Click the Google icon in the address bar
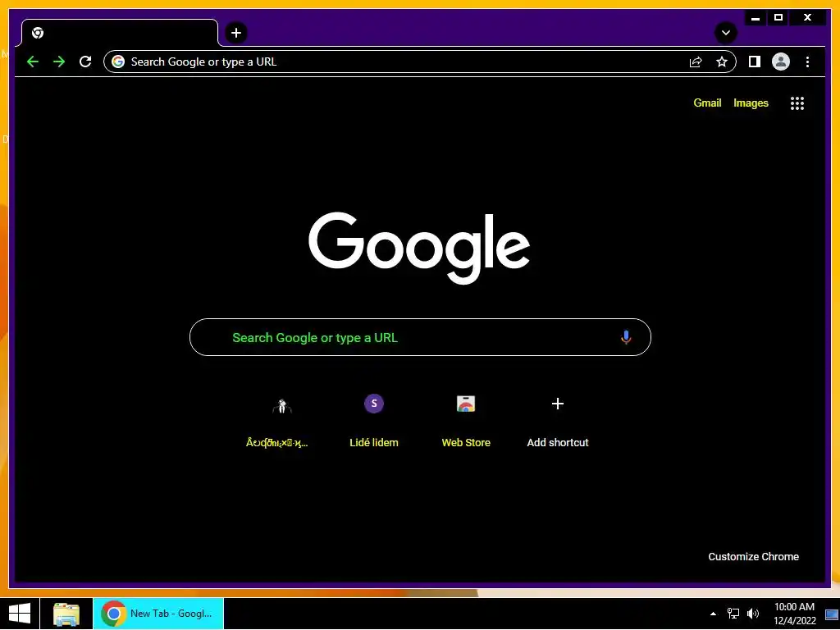Viewport: 840px width, 630px height. [118, 62]
